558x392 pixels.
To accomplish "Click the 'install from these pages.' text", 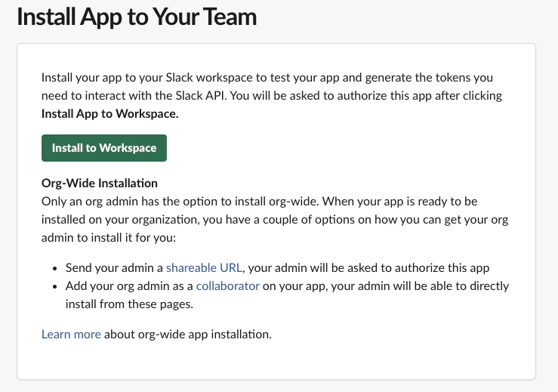I will coord(129,304).
